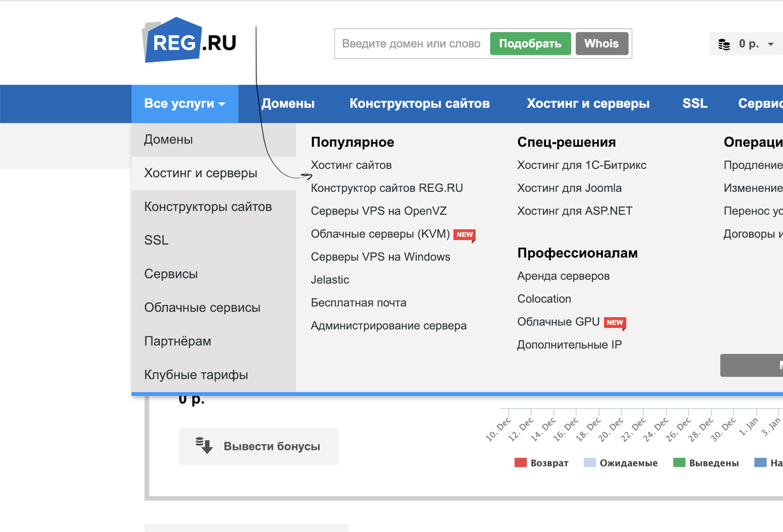
Task: Click the NEW badge next to Облачные GPU
Action: click(x=615, y=323)
